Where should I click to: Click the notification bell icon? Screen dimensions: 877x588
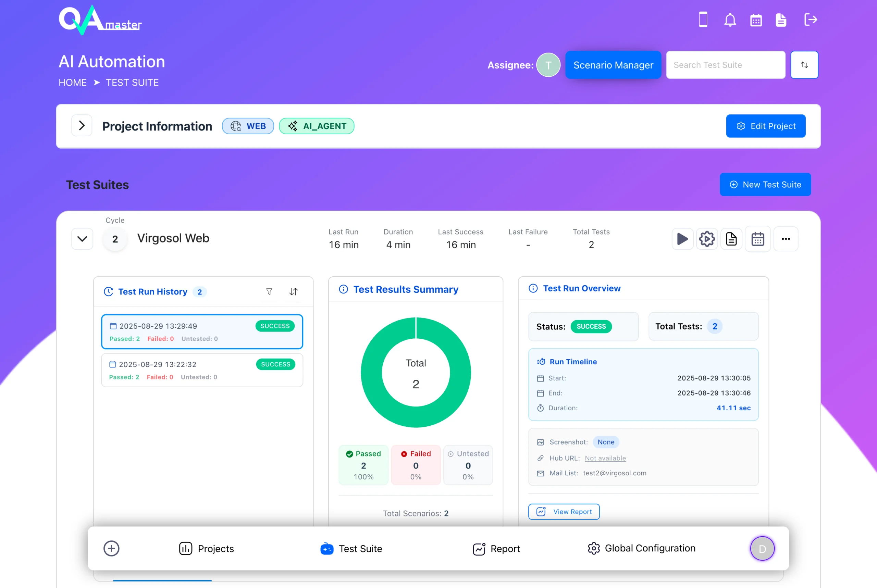pyautogui.click(x=730, y=20)
